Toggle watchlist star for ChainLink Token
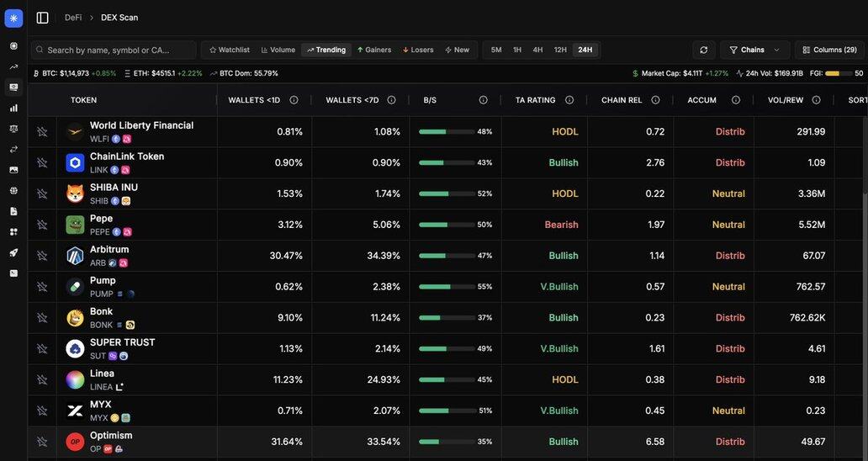The image size is (868, 461). 42,162
